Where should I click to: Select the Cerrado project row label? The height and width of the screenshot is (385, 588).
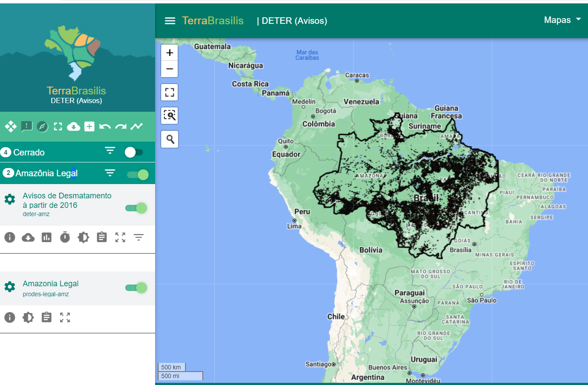[29, 152]
